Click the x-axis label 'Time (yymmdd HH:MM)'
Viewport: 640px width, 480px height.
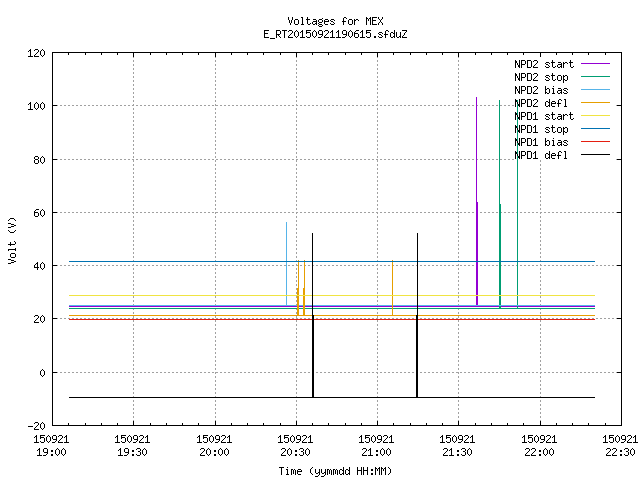point(335,471)
